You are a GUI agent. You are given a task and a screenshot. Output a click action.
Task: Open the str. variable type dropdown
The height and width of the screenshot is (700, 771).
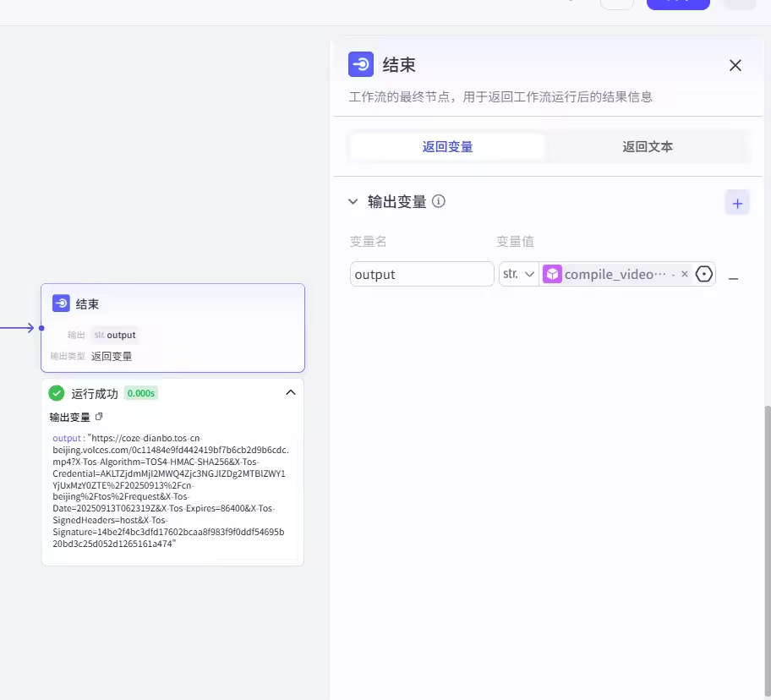[518, 274]
